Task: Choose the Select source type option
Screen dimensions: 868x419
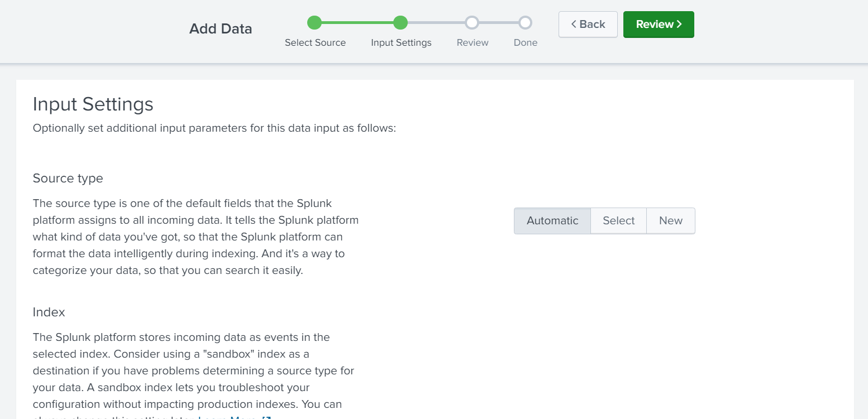Action: coord(619,221)
